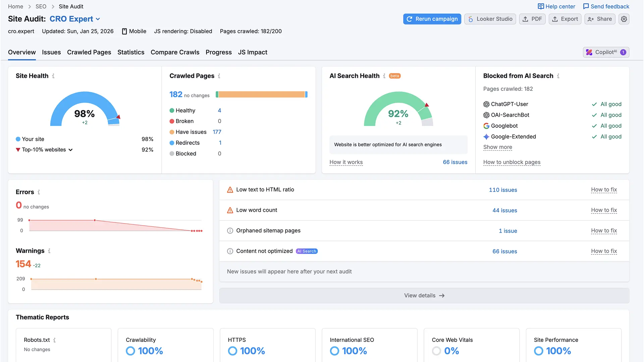Expand the Top-10% websites dropdown
The image size is (644, 362).
70,150
